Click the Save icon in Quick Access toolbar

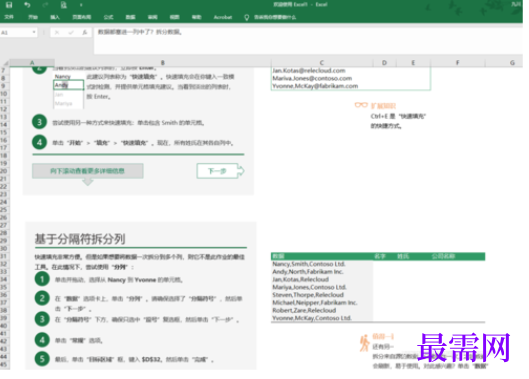click(9, 5)
